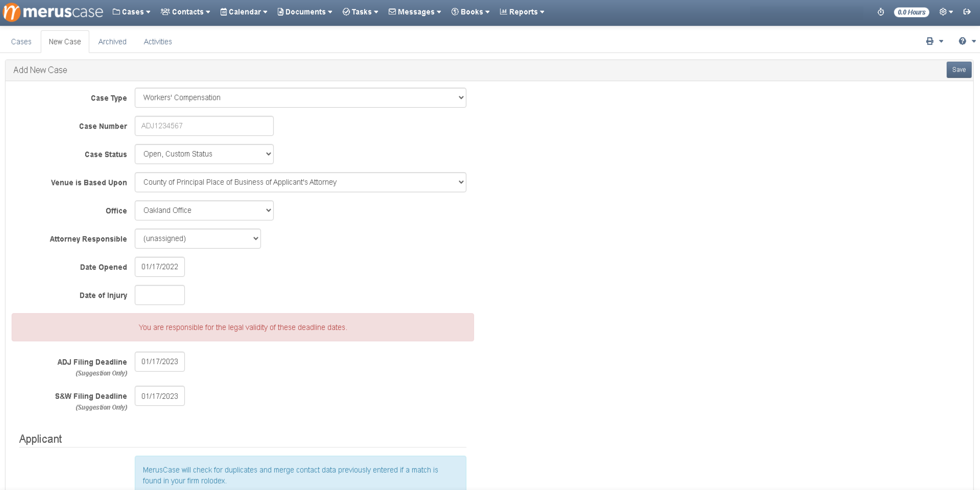Click the Date of Injury field
The height and width of the screenshot is (490, 980).
point(159,295)
